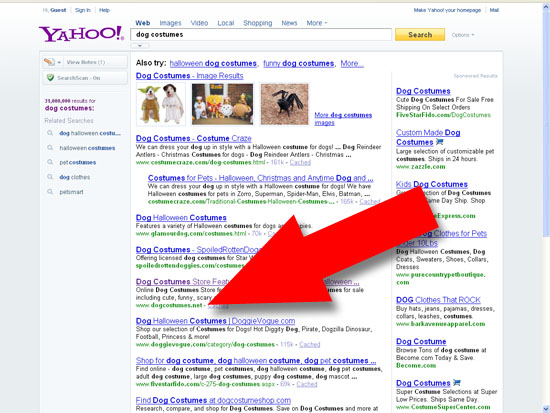The image size is (550, 413).
Task: Click shopping cart icon beside Custom Made Dog Costumes
Action: tap(440, 142)
